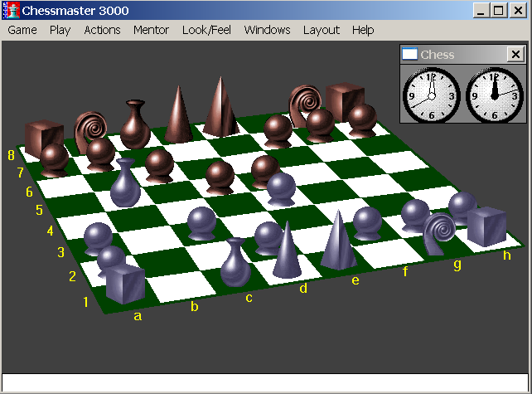Open the Help menu

(x=363, y=30)
